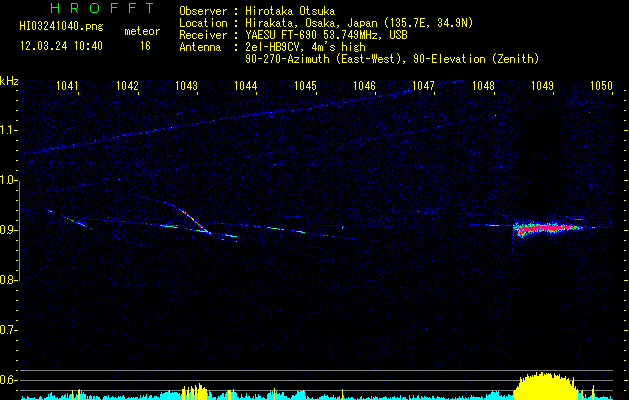Click the 1050 time marker
The image size is (629, 400).
click(601, 86)
